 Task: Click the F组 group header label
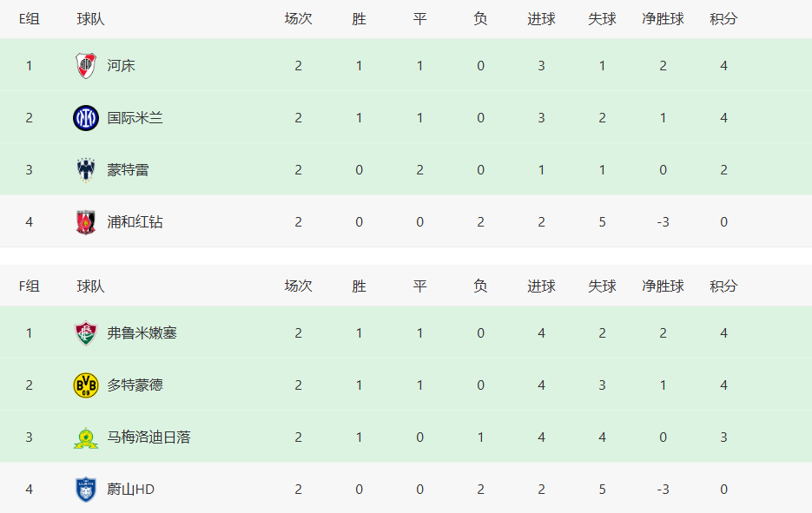tap(29, 286)
